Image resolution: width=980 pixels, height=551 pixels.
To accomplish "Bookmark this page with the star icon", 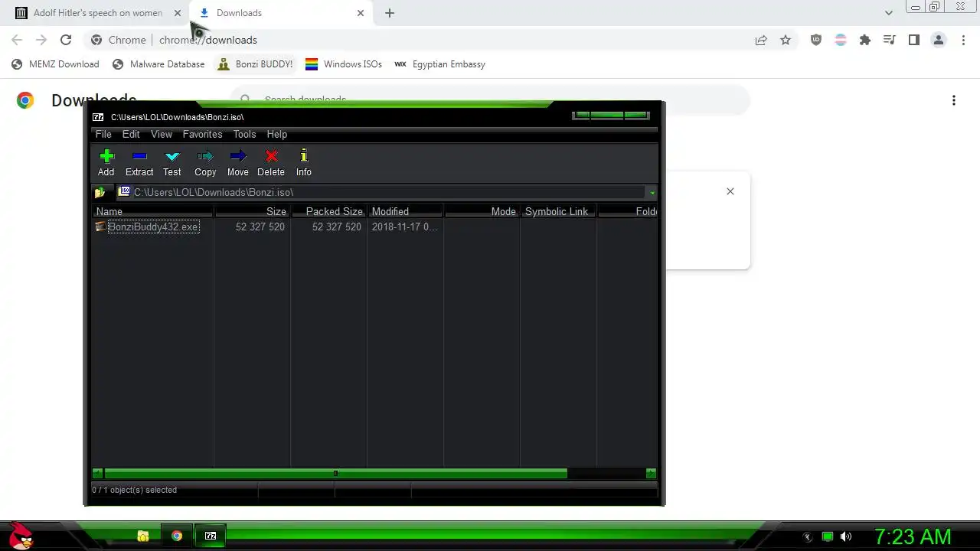I will coord(786,40).
